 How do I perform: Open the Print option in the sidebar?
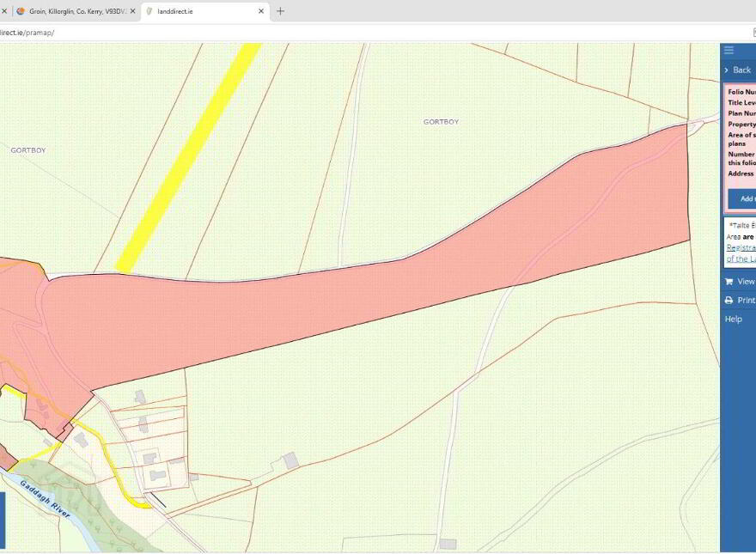(x=747, y=301)
